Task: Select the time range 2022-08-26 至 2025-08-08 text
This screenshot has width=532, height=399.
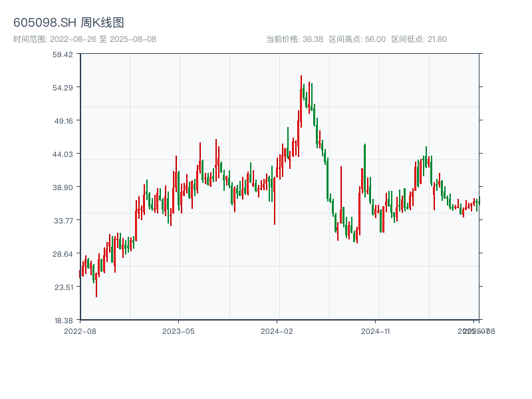Action: [x=85, y=39]
